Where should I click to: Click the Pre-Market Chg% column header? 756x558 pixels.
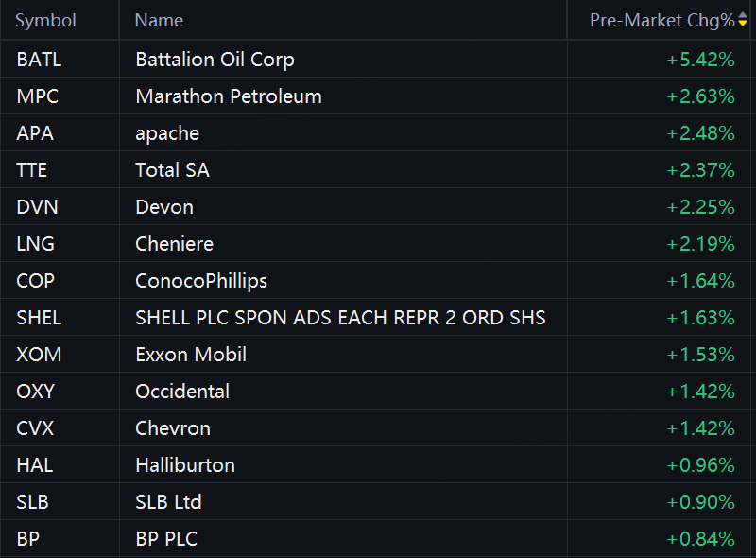point(661,20)
